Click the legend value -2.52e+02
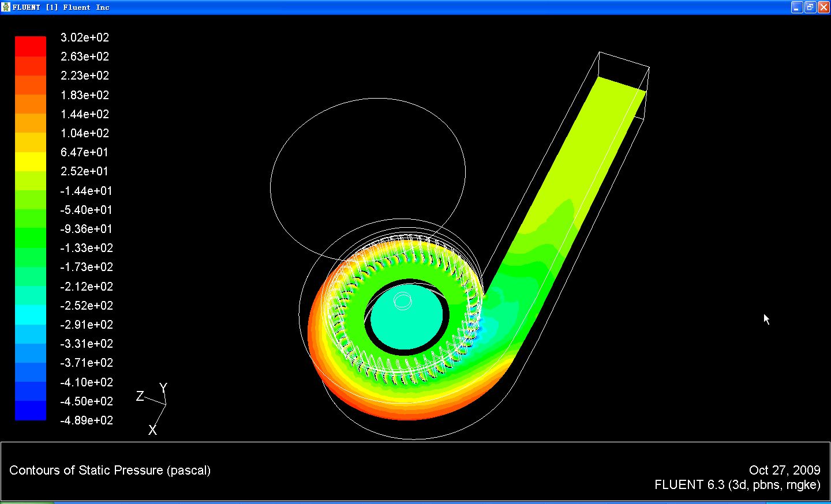 point(87,306)
